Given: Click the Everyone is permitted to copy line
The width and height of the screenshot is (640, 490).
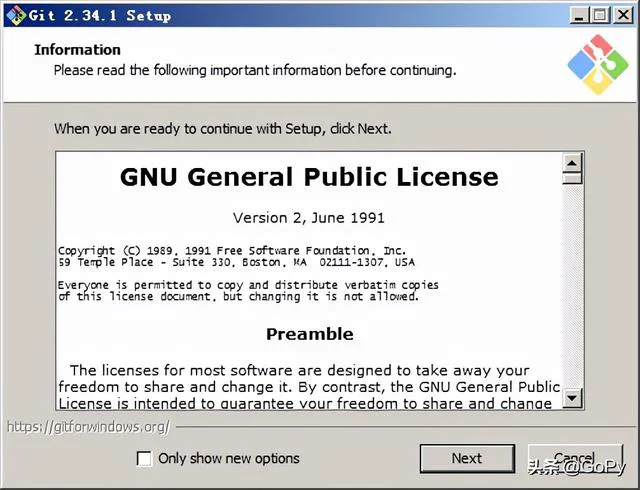Looking at the screenshot, I should [x=248, y=285].
